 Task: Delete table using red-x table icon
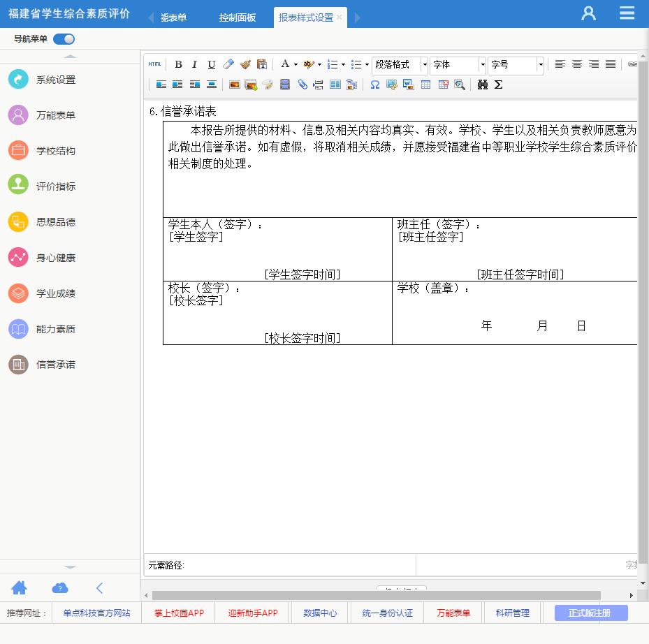tap(444, 85)
